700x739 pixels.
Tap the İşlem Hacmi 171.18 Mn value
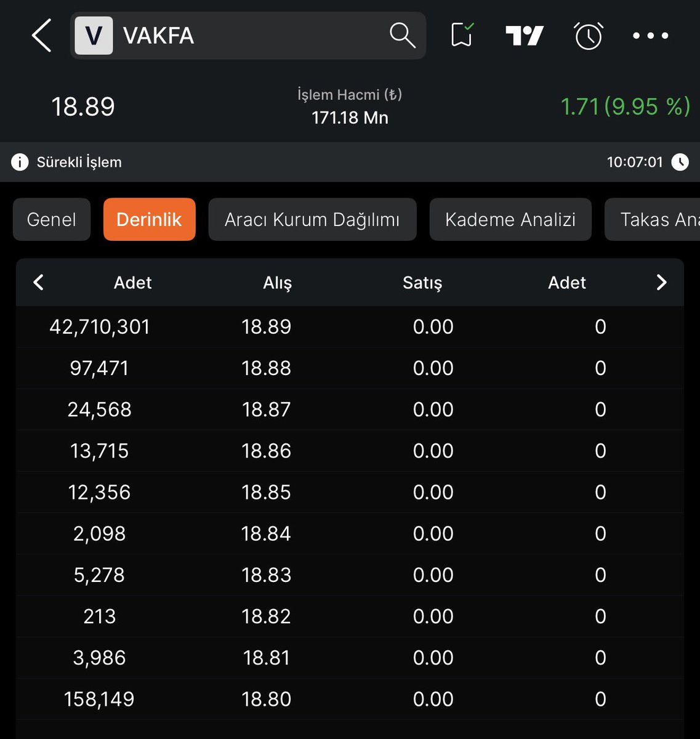pyautogui.click(x=350, y=117)
